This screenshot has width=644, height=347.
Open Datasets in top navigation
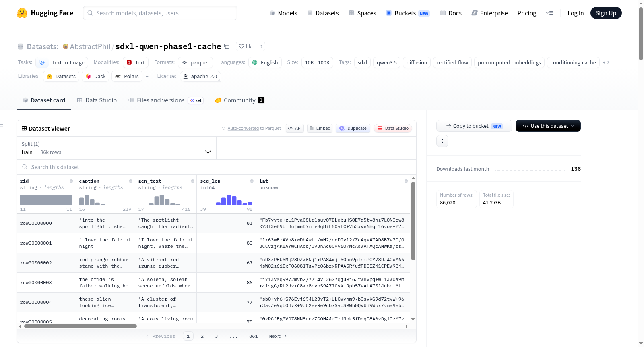click(323, 13)
